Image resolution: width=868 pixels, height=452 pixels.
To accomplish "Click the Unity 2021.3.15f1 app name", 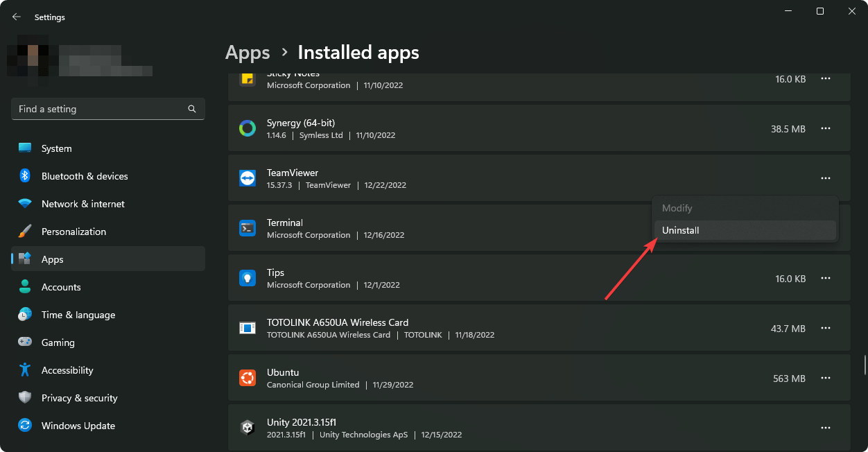I will click(x=302, y=422).
